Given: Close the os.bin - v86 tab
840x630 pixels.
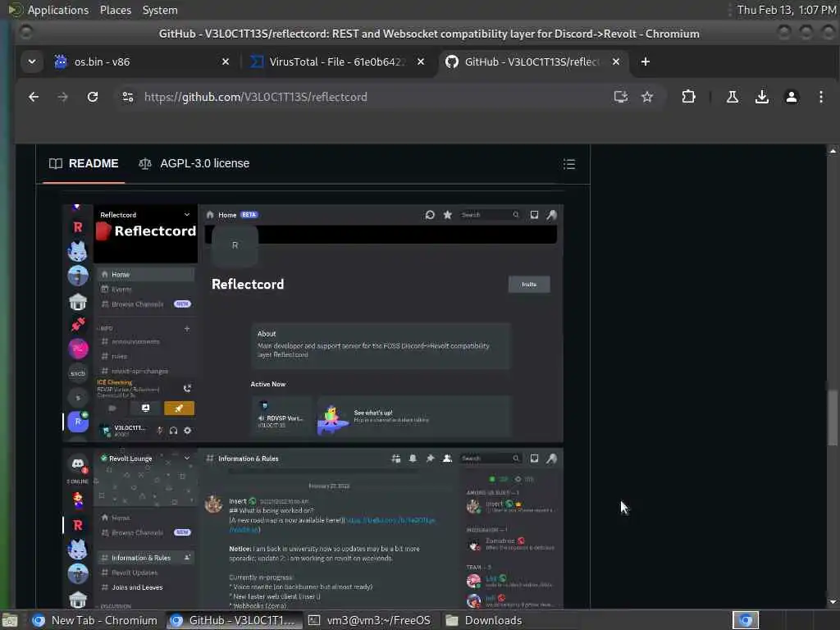Looking at the screenshot, I should [x=226, y=62].
